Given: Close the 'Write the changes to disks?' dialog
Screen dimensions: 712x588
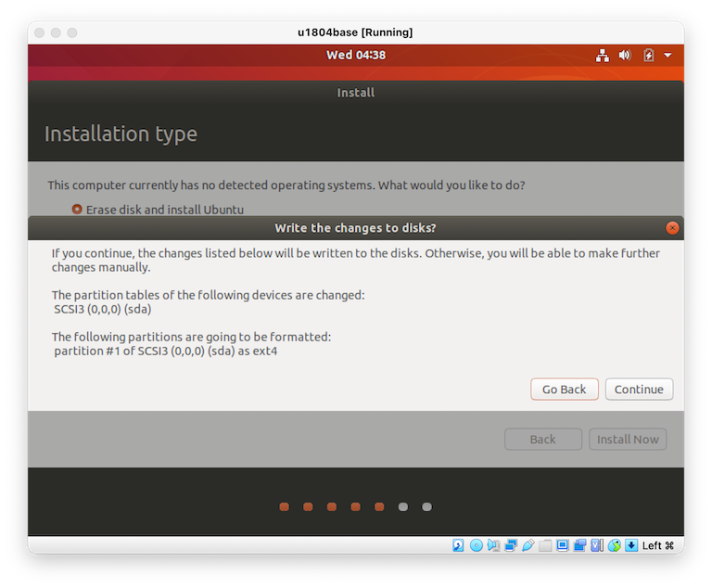Looking at the screenshot, I should point(672,227).
